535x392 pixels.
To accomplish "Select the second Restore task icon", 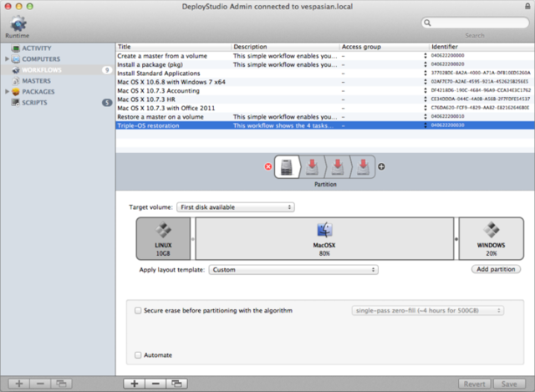I will tap(338, 167).
